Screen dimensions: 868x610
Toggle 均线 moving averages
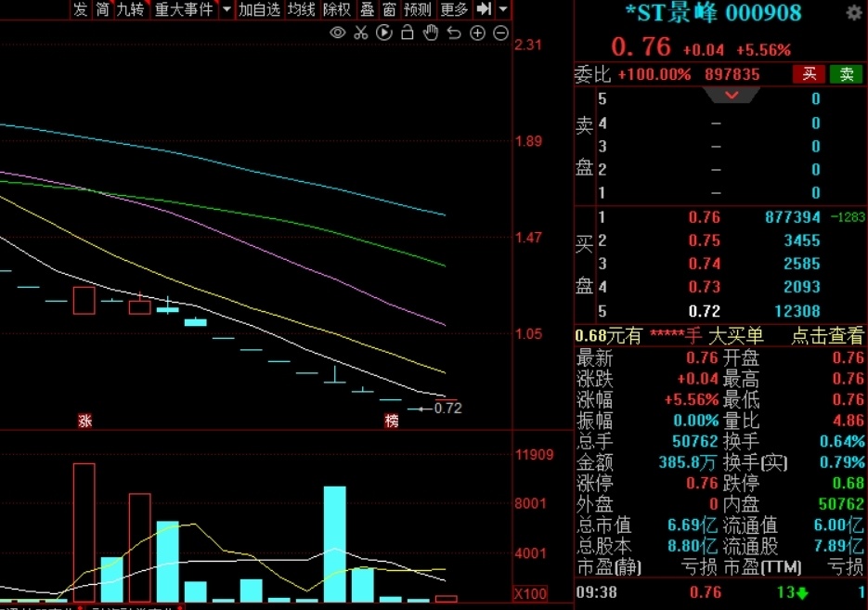[301, 9]
